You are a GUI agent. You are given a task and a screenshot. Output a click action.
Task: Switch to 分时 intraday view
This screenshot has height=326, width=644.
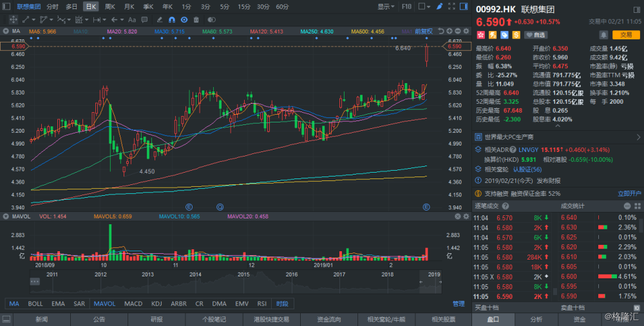pos(52,6)
